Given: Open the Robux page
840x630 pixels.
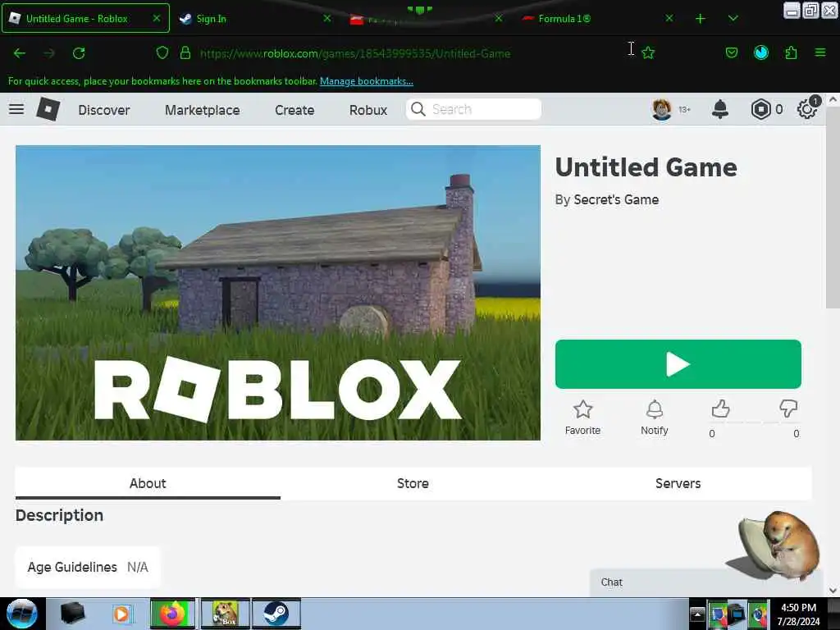Looking at the screenshot, I should [368, 110].
